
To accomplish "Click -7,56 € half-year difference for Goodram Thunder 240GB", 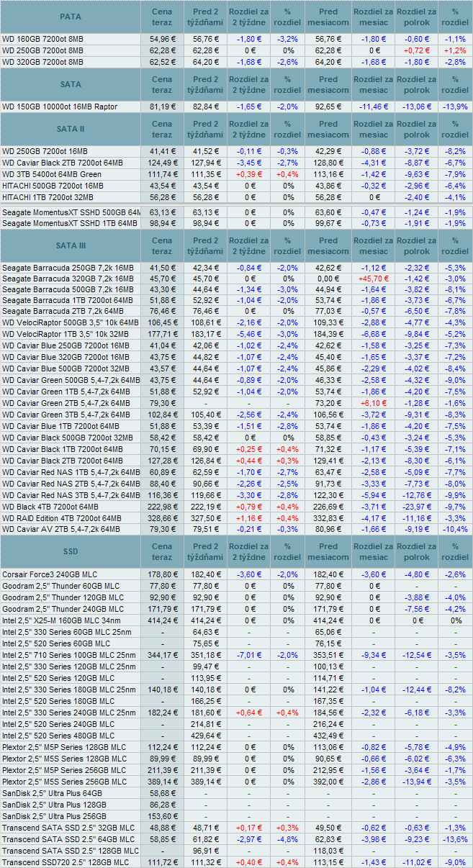I will click(x=416, y=609).
